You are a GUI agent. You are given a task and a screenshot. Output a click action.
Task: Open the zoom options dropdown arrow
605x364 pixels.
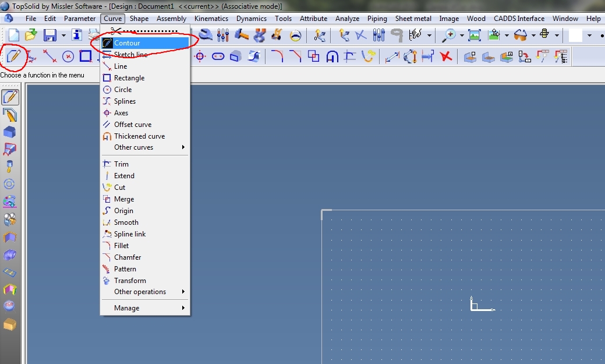[462, 36]
